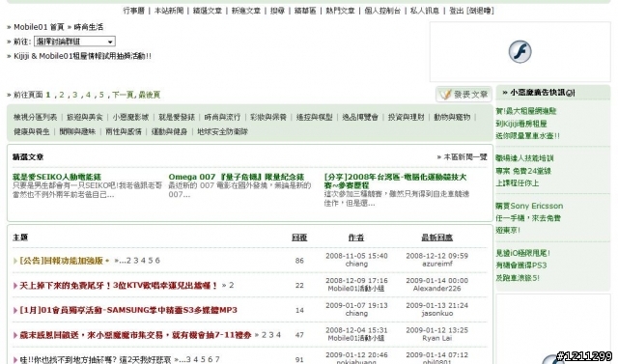
Task: Open 投資與理財 category tab
Action: click(x=407, y=117)
